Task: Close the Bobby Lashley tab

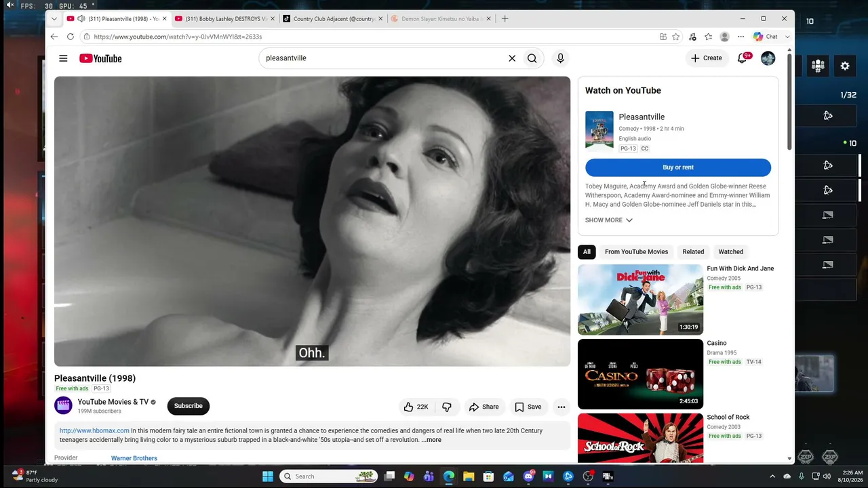Action: point(273,19)
